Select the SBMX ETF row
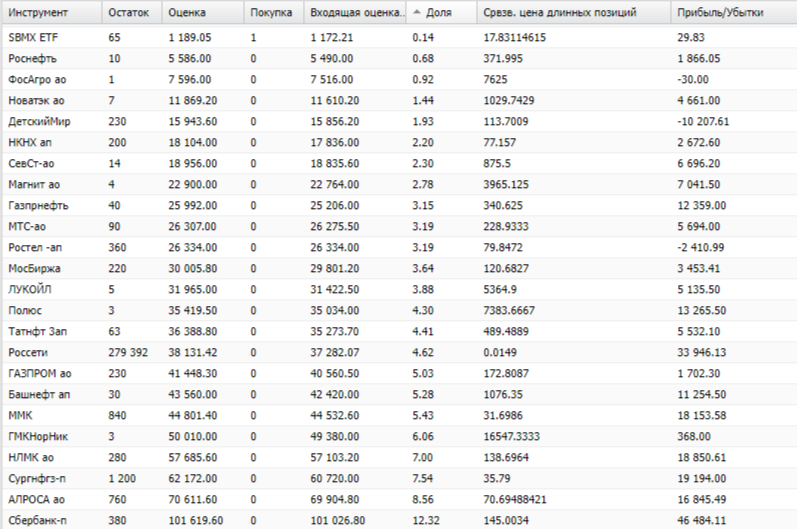The height and width of the screenshot is (529, 797). [398, 37]
